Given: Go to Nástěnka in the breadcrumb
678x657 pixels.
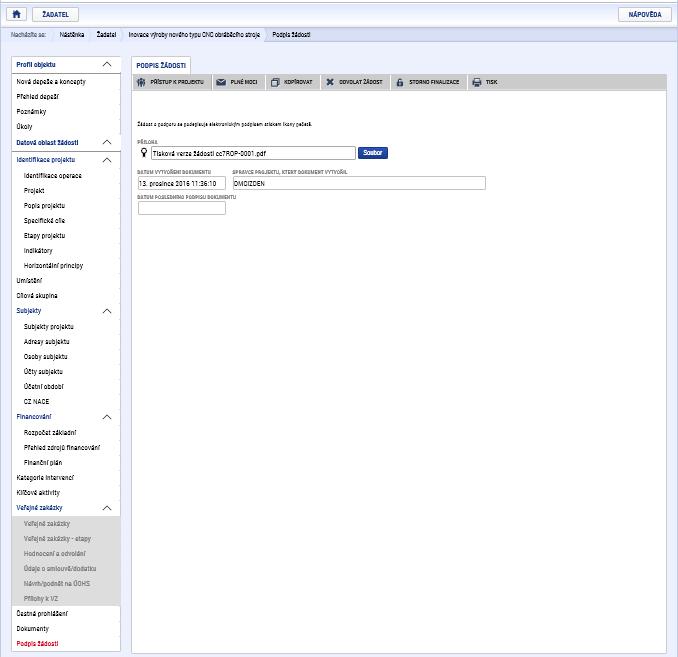Looking at the screenshot, I should [x=72, y=35].
